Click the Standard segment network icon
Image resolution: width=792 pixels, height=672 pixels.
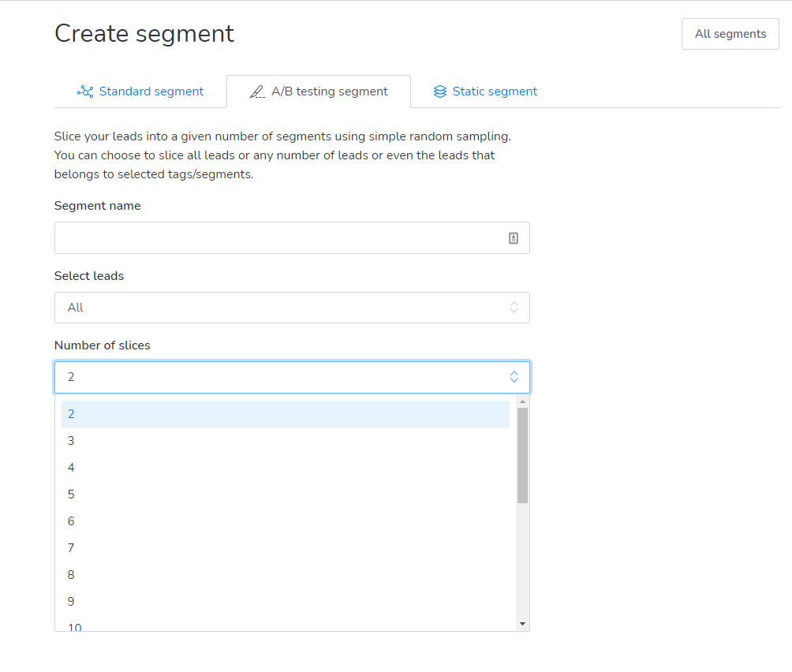84,91
